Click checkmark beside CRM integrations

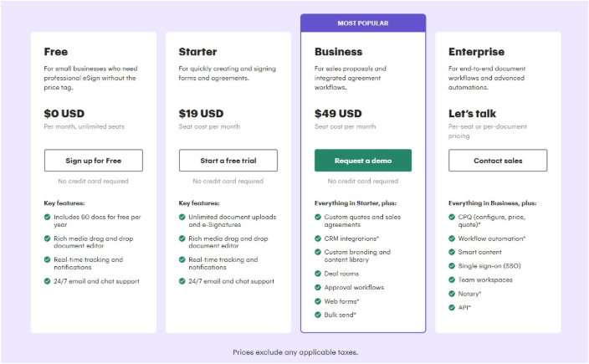[318, 238]
